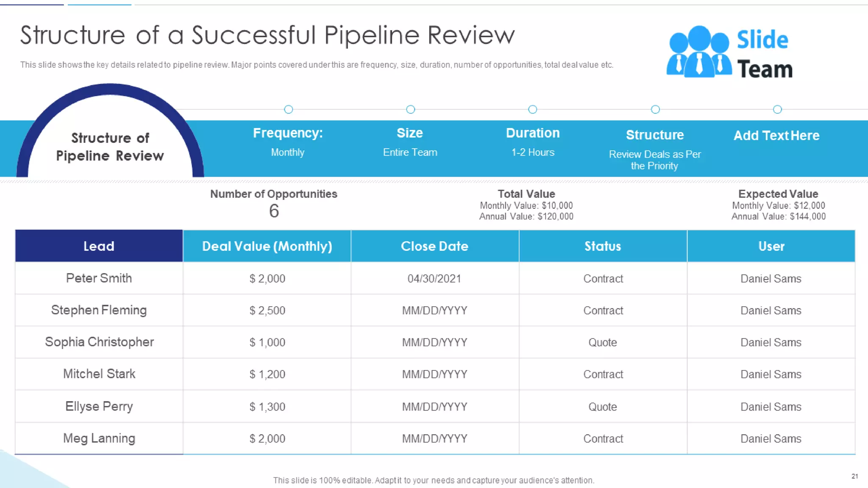Click the opportunities count '6'
The width and height of the screenshot is (868, 488).
click(274, 211)
